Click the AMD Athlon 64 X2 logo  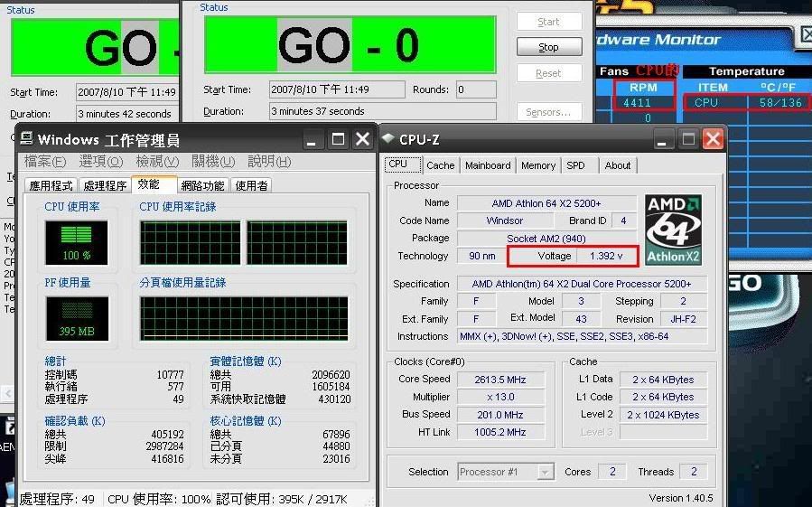pyautogui.click(x=673, y=230)
